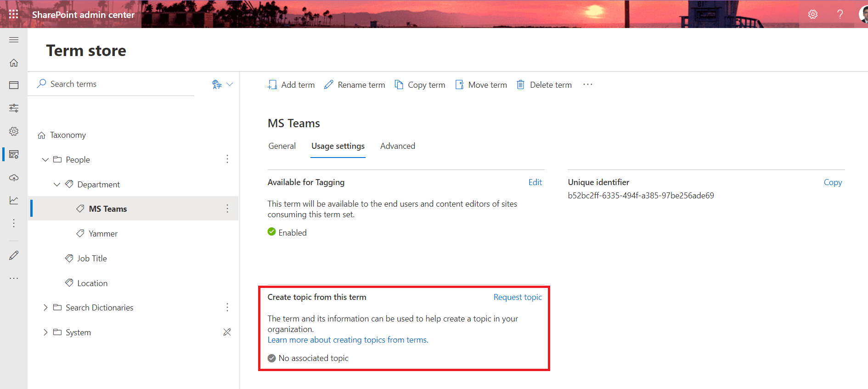Click Add term in command bar
Viewport: 868px width, 389px height.
point(291,85)
